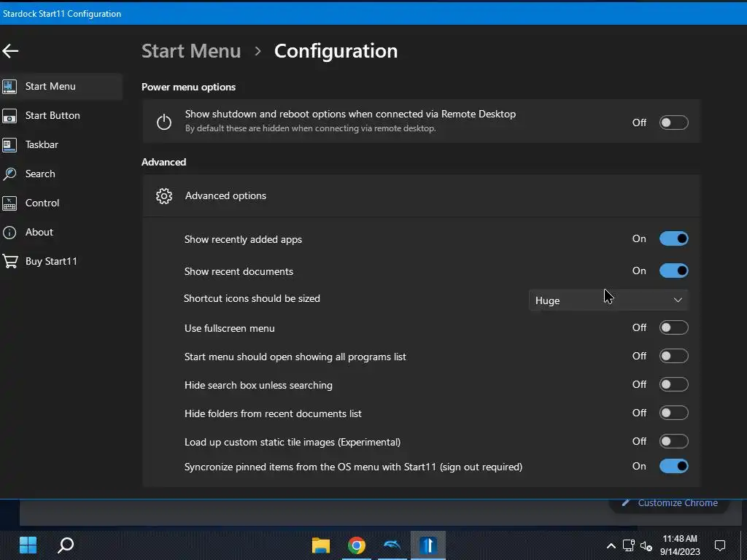Open the taskbar clock showing 11:48 AM

[680, 545]
